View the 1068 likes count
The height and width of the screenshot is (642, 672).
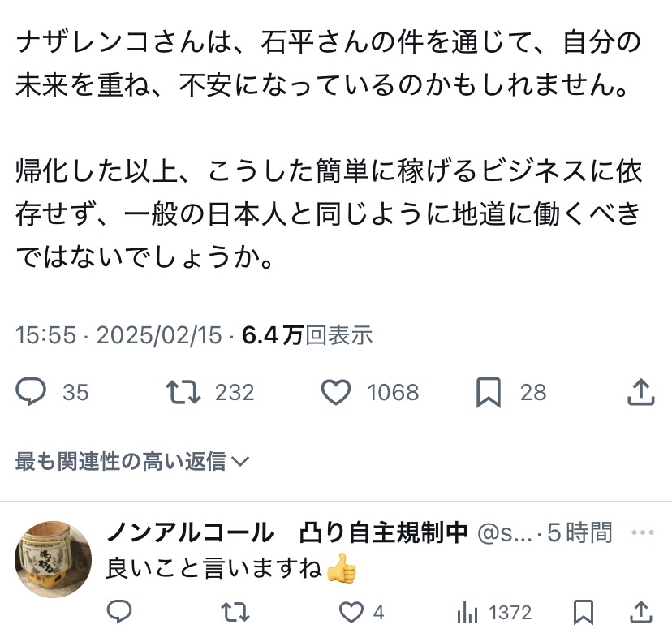(393, 393)
